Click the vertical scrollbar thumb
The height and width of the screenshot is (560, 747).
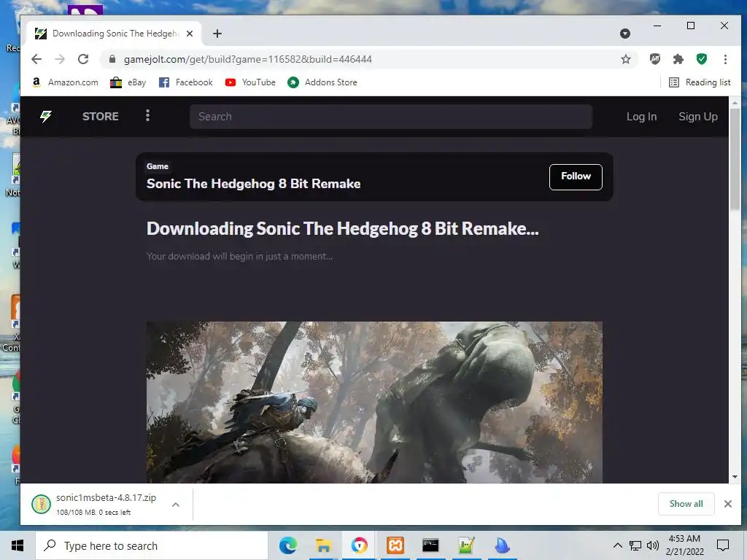click(x=735, y=159)
